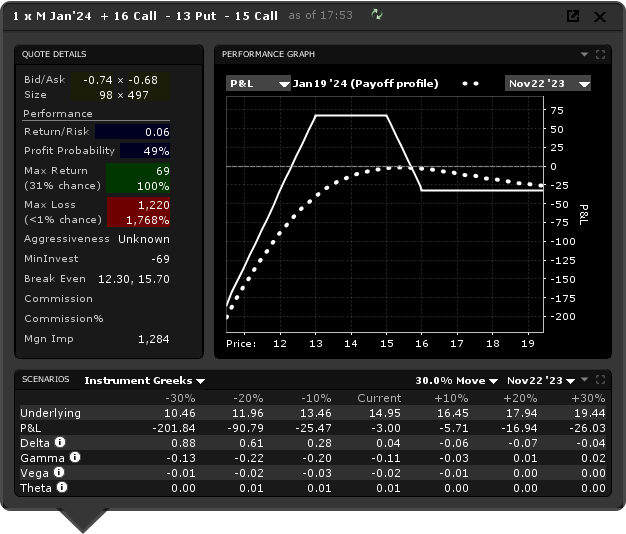
Task: Expand the Instrument Greeks dropdown
Action: coord(144,381)
